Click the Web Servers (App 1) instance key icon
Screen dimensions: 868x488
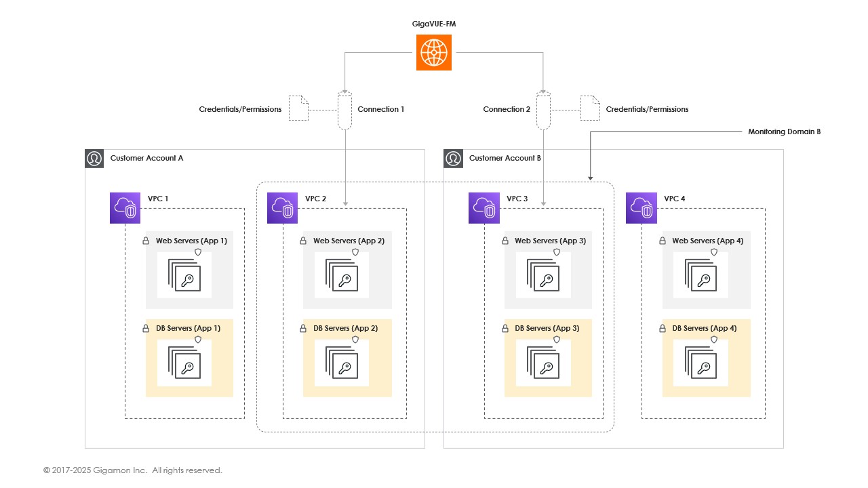184,276
